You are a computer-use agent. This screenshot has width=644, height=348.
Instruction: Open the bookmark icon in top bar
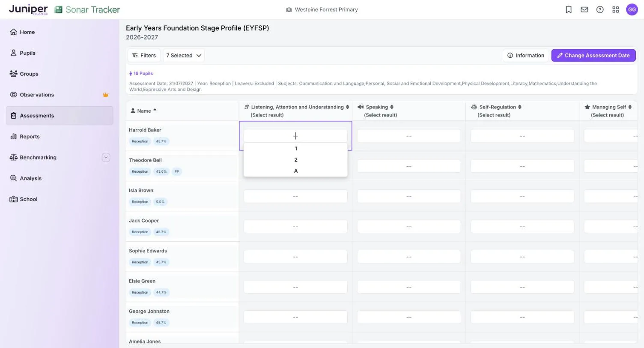569,9
